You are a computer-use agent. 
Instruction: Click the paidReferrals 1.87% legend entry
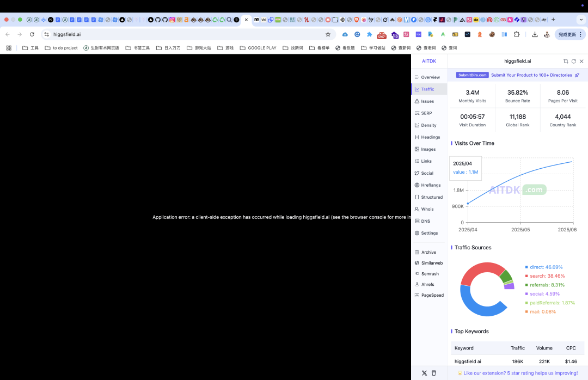click(550, 303)
